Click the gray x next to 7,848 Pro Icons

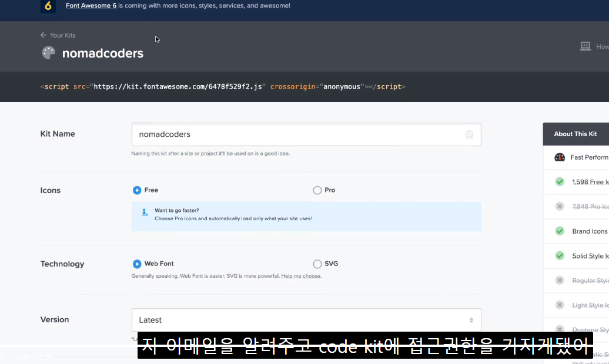[560, 207]
